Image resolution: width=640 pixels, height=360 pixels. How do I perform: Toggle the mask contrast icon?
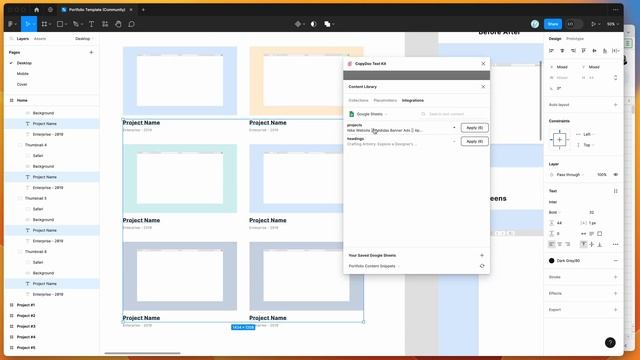(313, 24)
